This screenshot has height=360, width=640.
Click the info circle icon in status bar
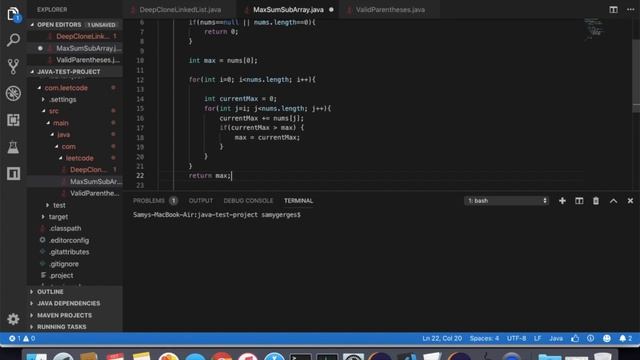pos(591,338)
